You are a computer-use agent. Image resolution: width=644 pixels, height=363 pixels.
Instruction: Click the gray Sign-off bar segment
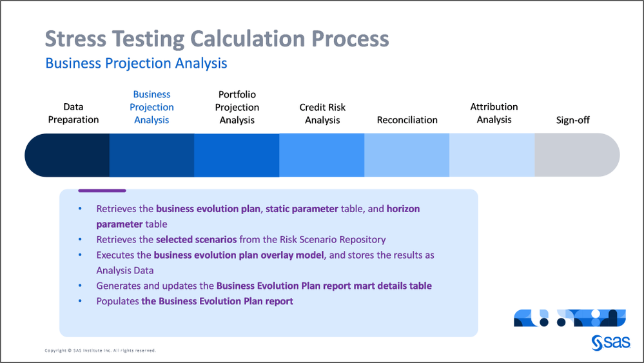[x=575, y=155]
